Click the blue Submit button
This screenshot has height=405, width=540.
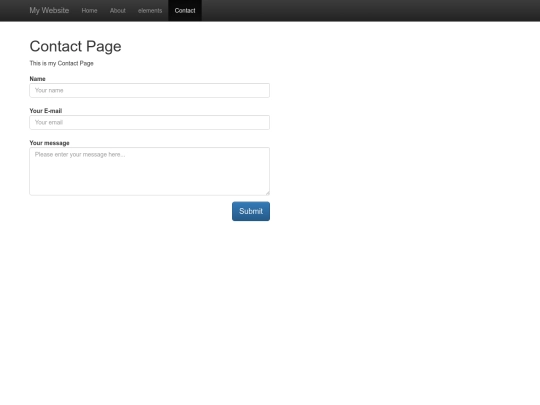point(251,211)
